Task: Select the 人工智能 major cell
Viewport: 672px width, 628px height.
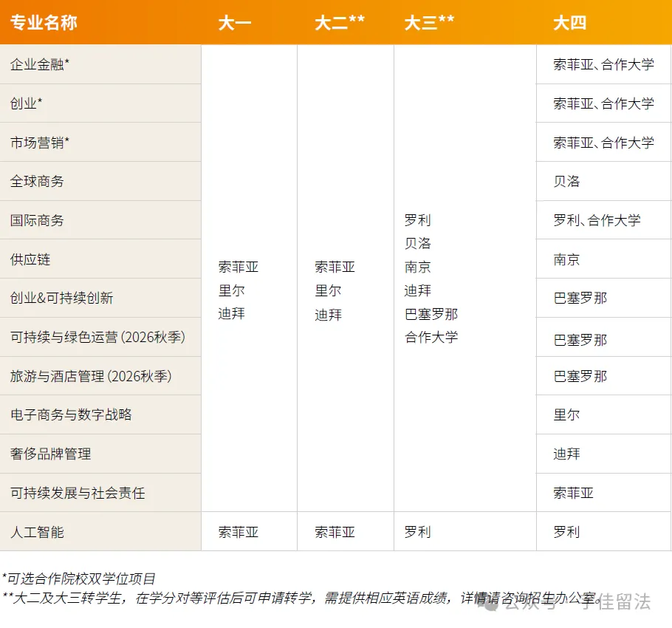Action: click(x=100, y=532)
